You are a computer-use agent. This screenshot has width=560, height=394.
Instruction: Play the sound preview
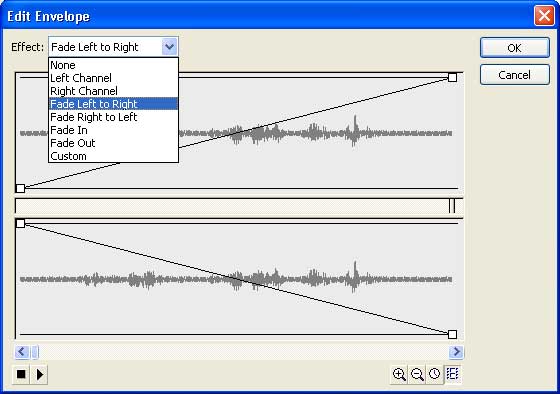tap(39, 374)
